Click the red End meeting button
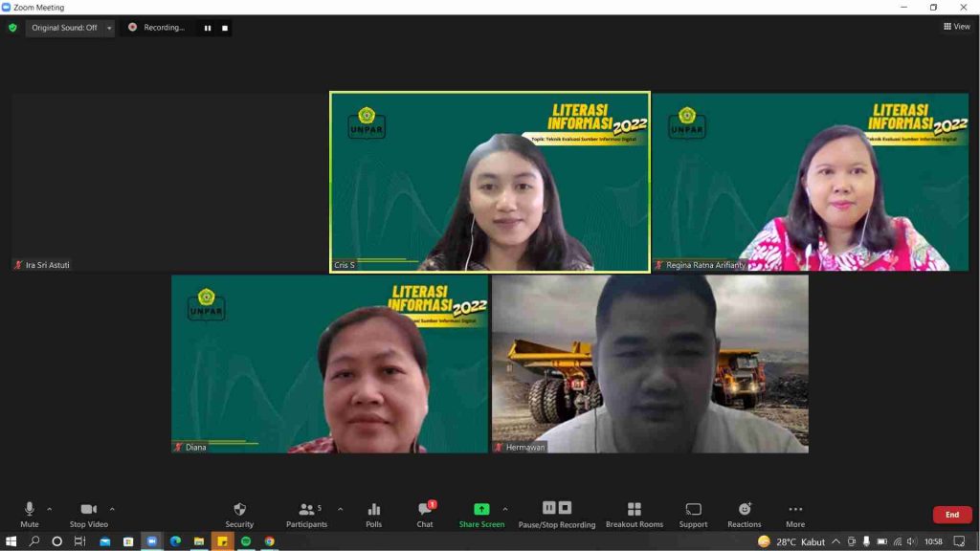This screenshot has width=980, height=551. pyautogui.click(x=951, y=515)
